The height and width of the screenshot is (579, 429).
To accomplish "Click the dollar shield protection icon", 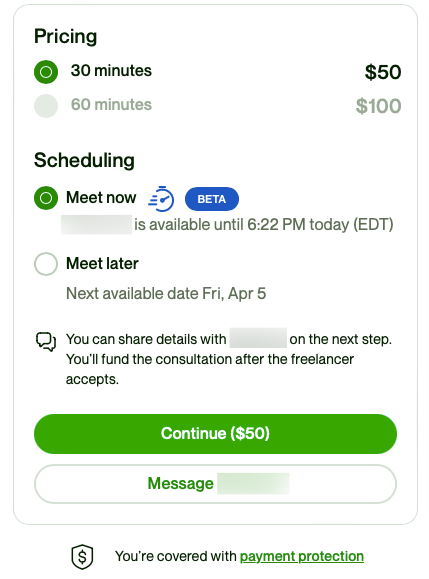I will pyautogui.click(x=82, y=556).
